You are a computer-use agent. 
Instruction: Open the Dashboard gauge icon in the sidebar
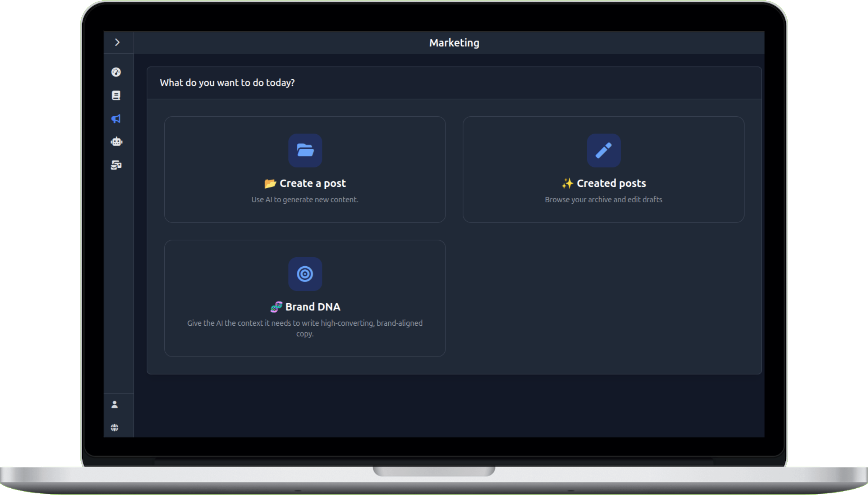116,72
